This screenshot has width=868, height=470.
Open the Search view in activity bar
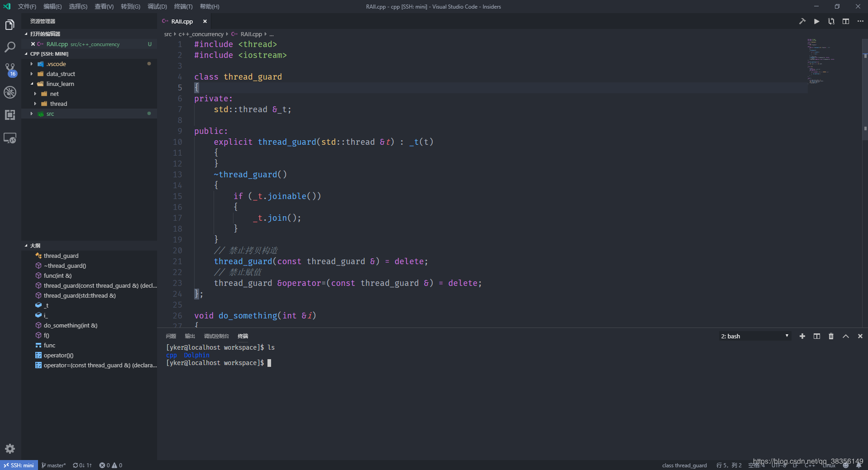pos(10,47)
